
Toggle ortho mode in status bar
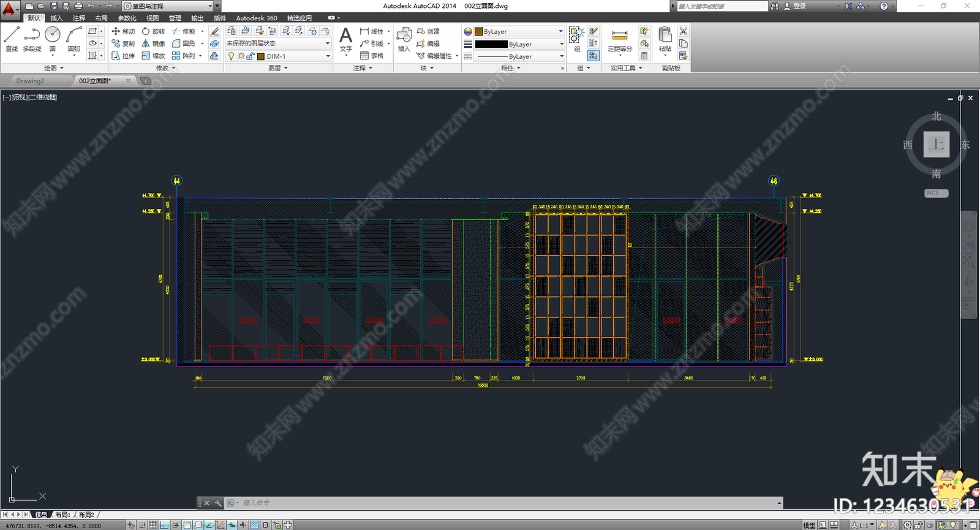point(164,525)
